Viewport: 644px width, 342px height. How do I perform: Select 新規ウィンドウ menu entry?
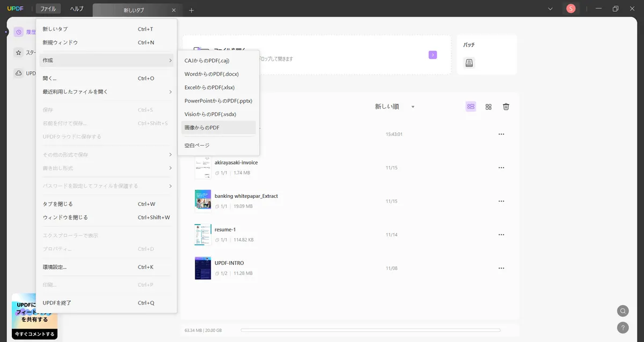coord(106,42)
